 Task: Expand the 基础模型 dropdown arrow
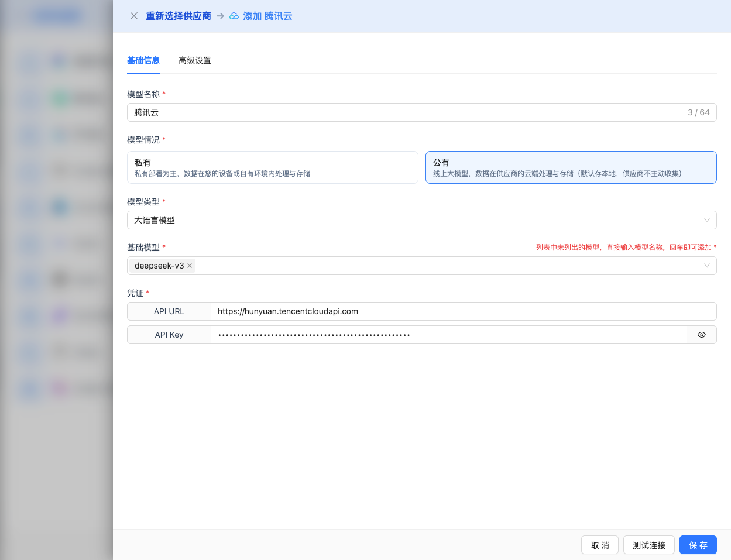(706, 266)
